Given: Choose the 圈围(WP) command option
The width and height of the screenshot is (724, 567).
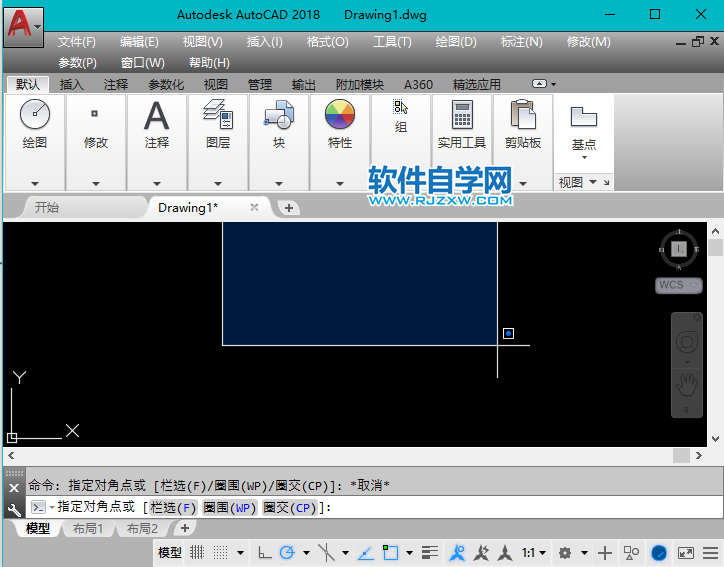Looking at the screenshot, I should click(229, 508).
